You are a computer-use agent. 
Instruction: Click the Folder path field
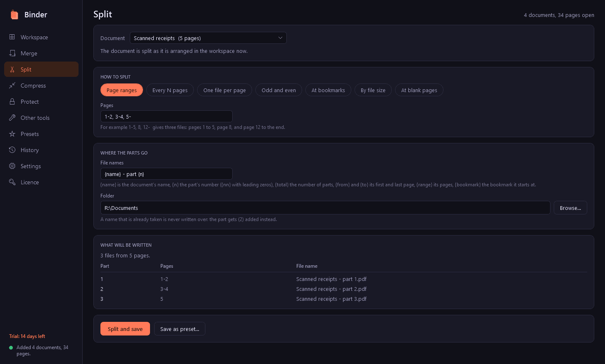click(325, 208)
